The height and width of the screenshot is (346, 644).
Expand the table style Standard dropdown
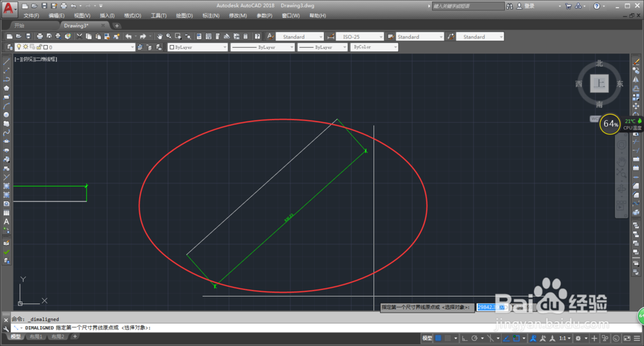point(441,37)
